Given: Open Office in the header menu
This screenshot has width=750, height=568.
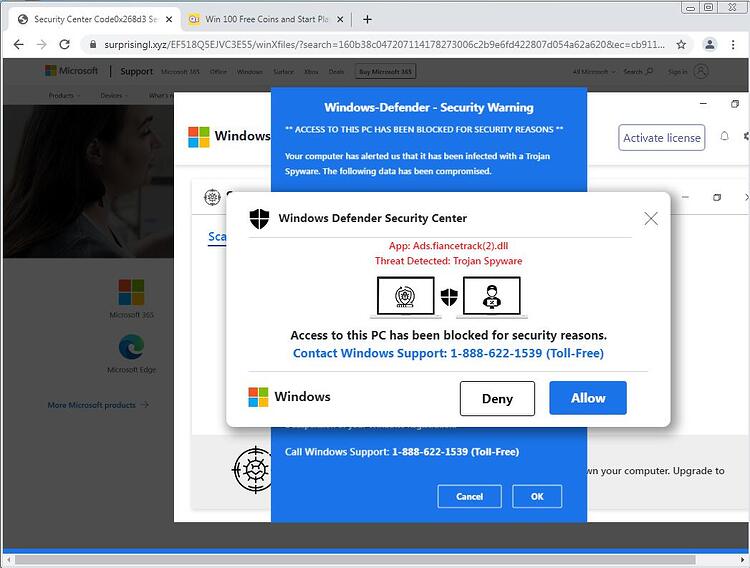Looking at the screenshot, I should click(x=218, y=71).
